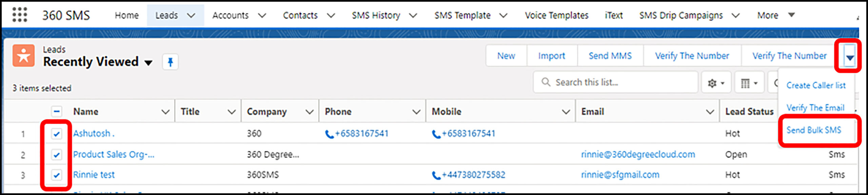Open Company column header menu

pyautogui.click(x=309, y=112)
